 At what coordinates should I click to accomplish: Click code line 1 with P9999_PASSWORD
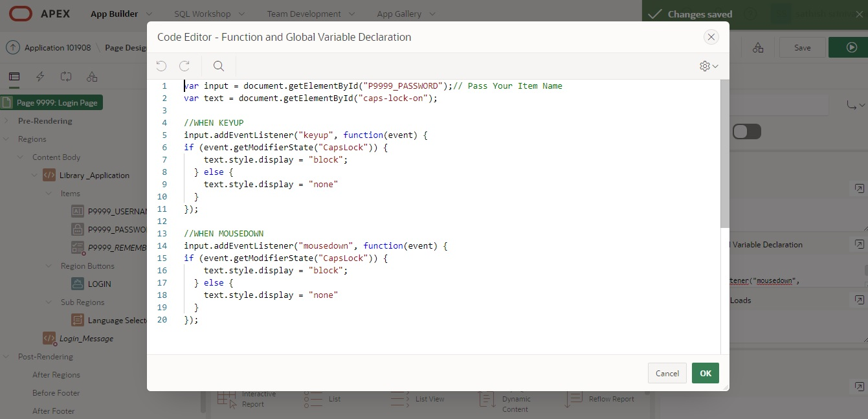373,86
